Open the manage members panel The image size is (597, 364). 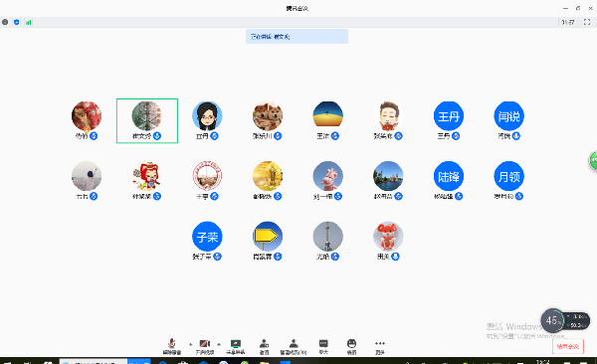tap(294, 346)
